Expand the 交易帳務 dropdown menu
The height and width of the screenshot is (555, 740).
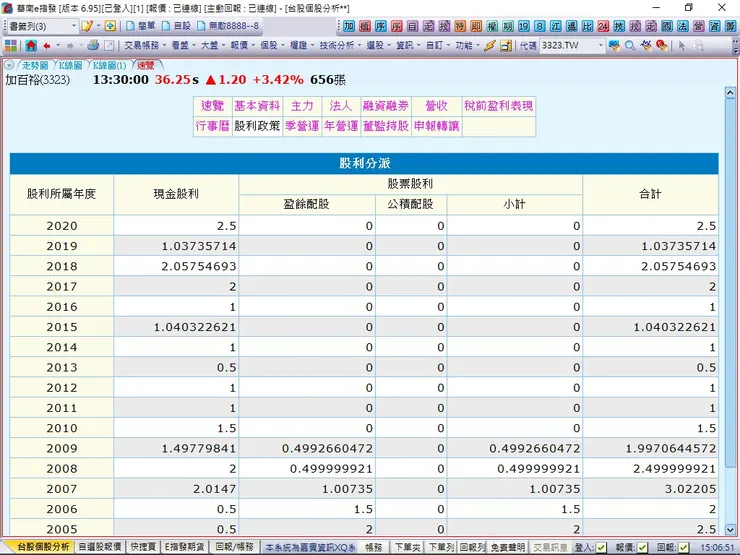click(x=145, y=46)
